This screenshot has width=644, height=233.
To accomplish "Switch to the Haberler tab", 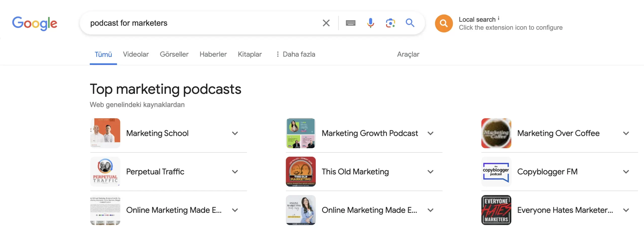I will 213,54.
